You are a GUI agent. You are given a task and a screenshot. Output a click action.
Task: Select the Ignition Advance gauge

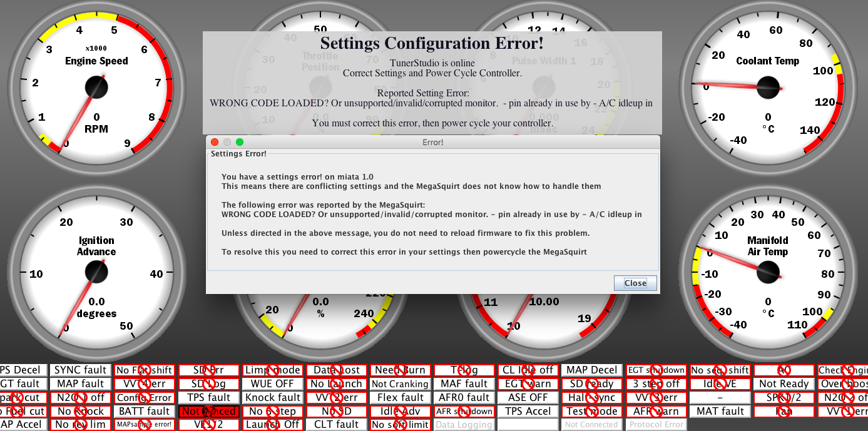click(x=96, y=271)
